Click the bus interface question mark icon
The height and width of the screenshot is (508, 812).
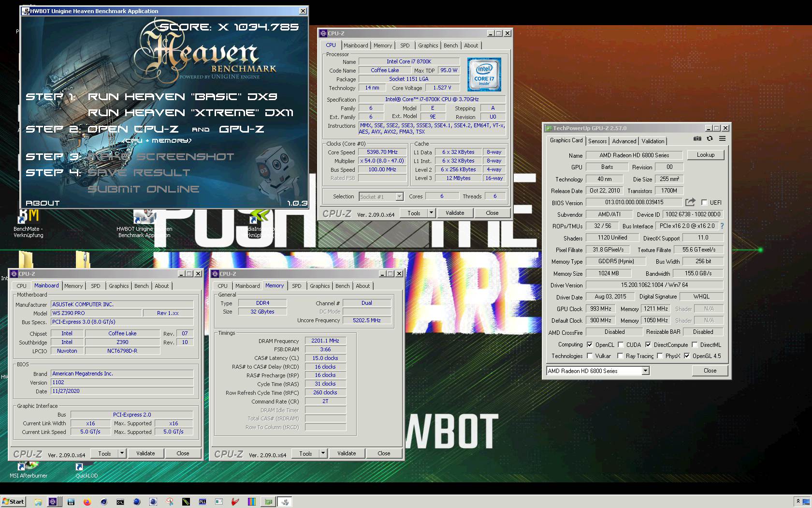[x=722, y=226]
